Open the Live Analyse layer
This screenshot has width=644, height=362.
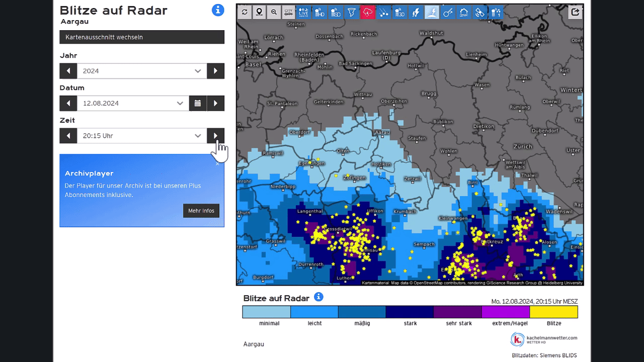(304, 13)
